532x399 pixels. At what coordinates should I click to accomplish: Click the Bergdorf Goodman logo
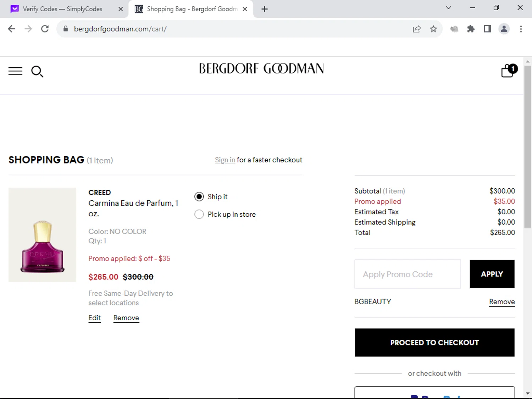(261, 68)
